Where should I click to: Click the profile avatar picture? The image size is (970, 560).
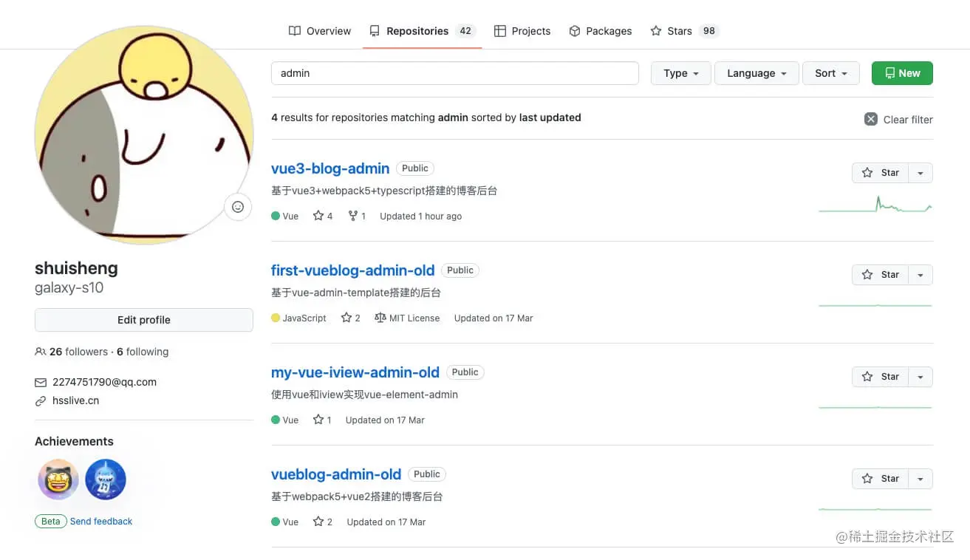point(144,135)
